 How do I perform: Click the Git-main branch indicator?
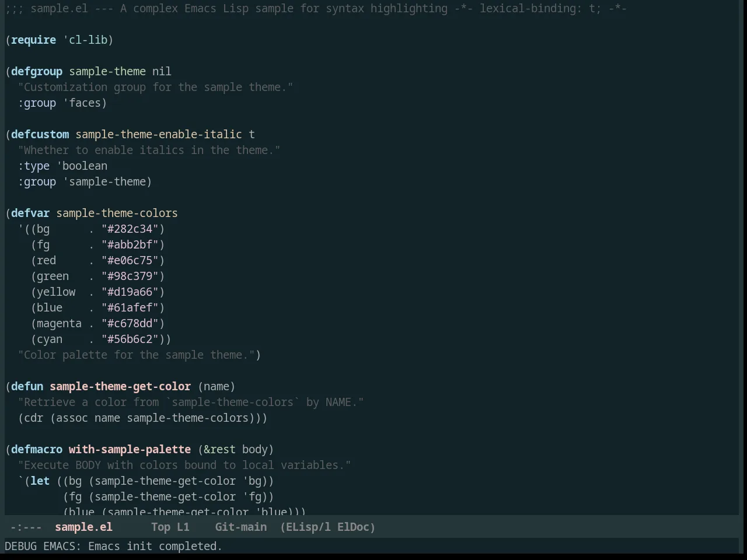(x=241, y=527)
